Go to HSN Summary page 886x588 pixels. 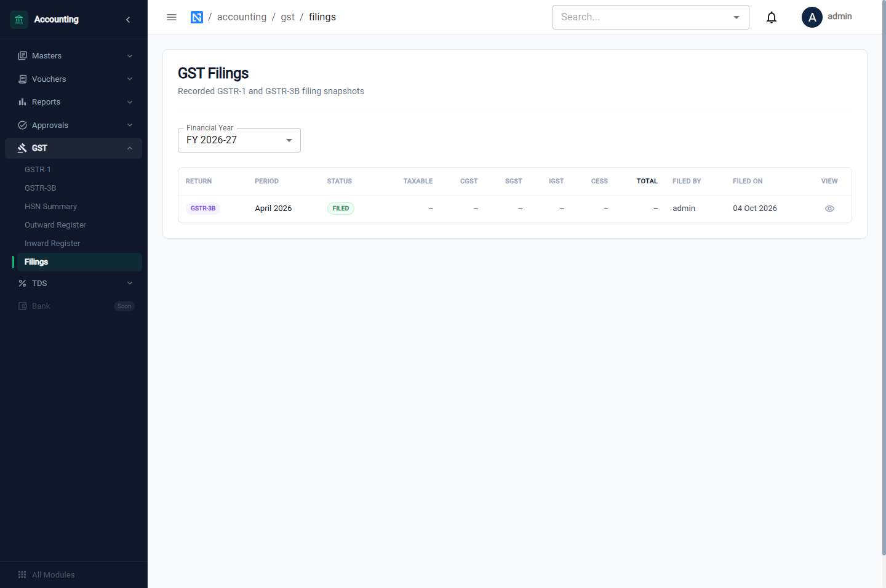[50, 207]
